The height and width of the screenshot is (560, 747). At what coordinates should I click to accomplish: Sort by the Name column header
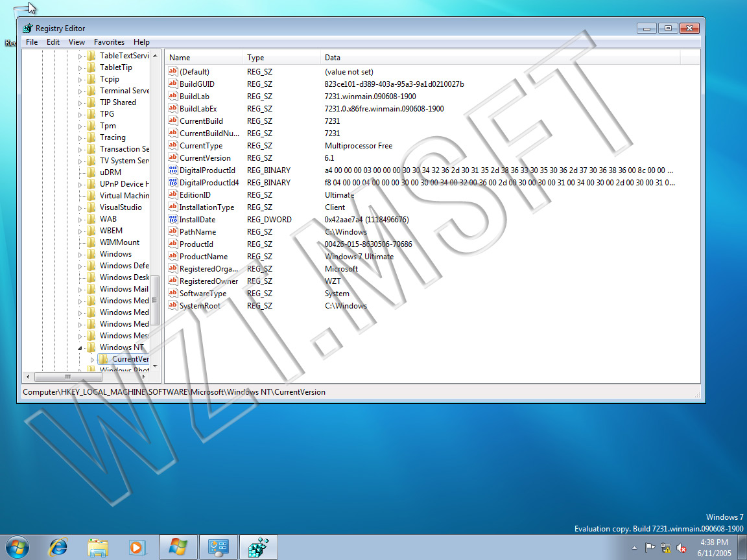point(204,58)
